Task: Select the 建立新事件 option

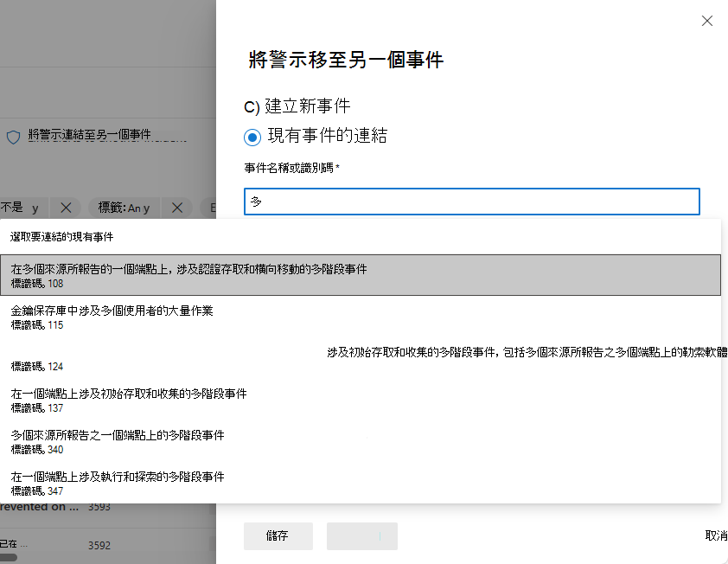Action: click(297, 106)
